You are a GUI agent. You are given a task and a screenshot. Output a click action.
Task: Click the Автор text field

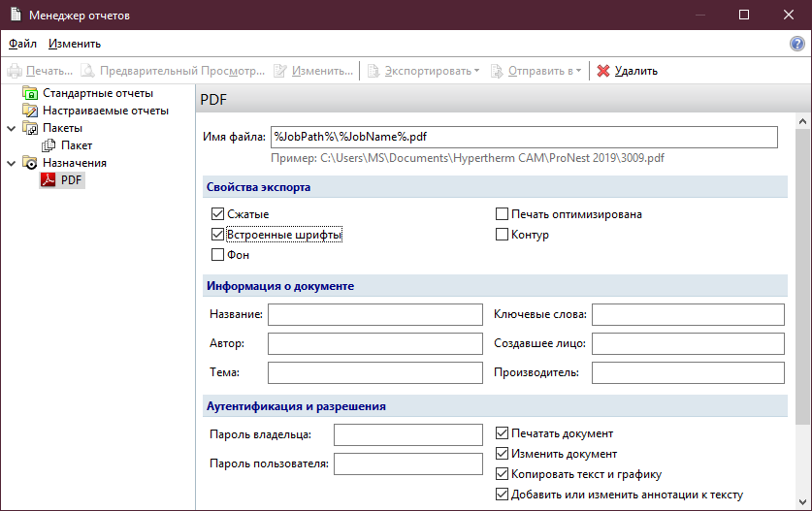374,343
